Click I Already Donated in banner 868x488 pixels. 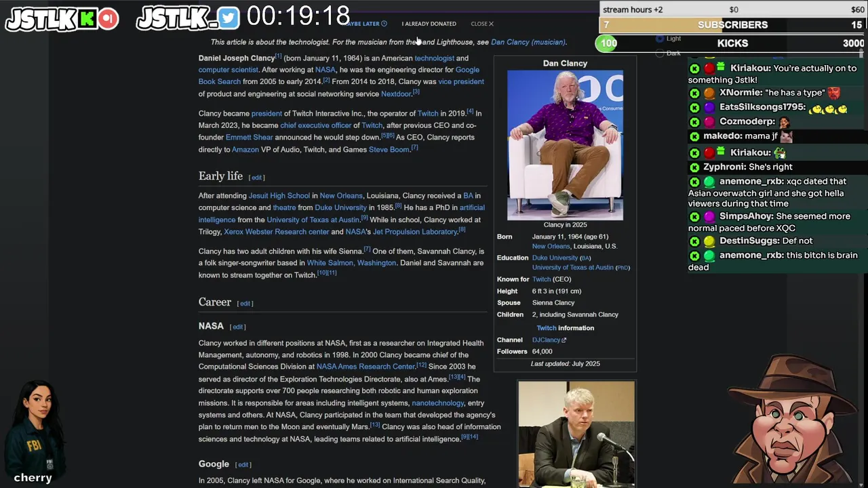point(429,24)
